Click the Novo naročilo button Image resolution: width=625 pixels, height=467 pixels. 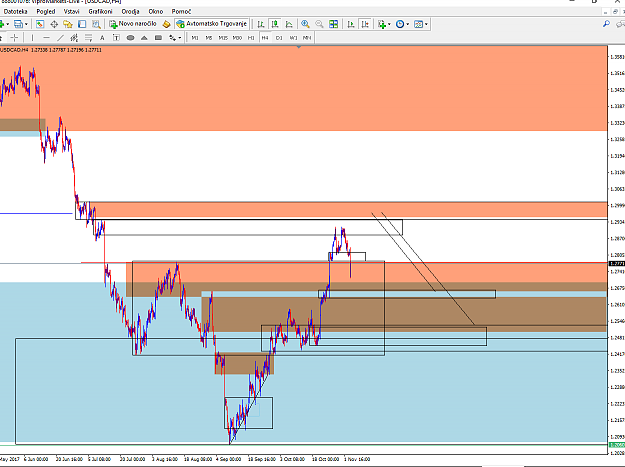point(133,24)
